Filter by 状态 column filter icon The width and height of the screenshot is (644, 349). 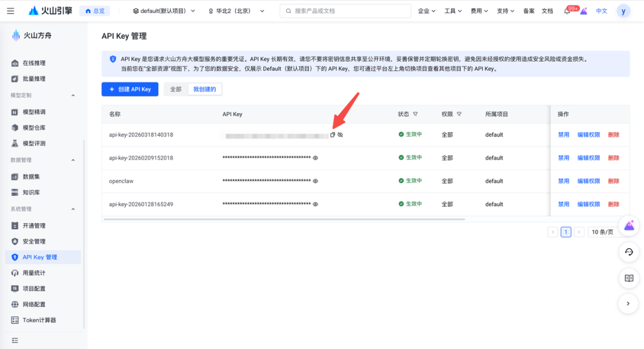point(416,114)
